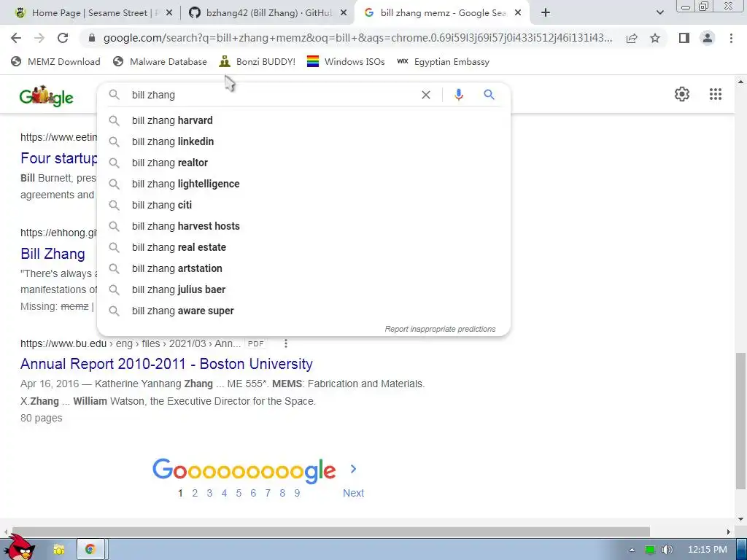Click the forward navigation arrow
Screen dimensions: 747x560
coord(39,38)
